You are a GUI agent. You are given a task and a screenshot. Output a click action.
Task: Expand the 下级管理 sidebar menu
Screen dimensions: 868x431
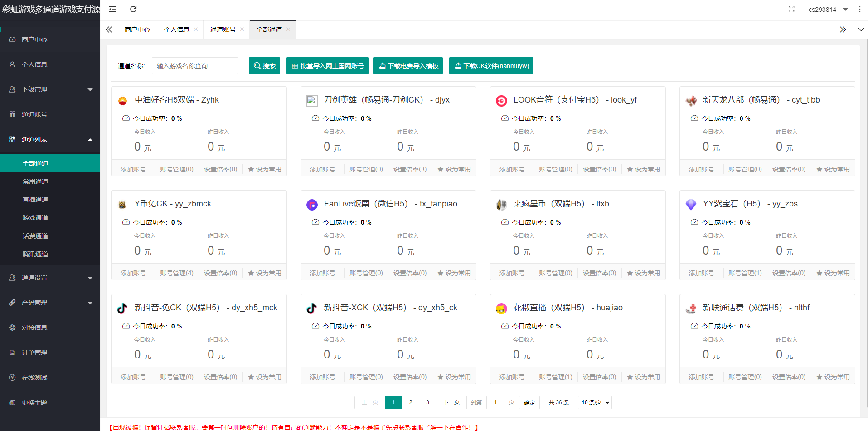point(50,89)
